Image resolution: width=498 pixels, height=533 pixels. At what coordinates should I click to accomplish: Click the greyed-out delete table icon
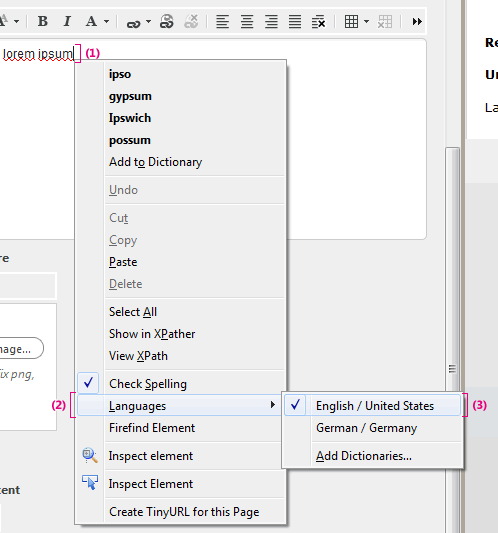pyautogui.click(x=385, y=21)
